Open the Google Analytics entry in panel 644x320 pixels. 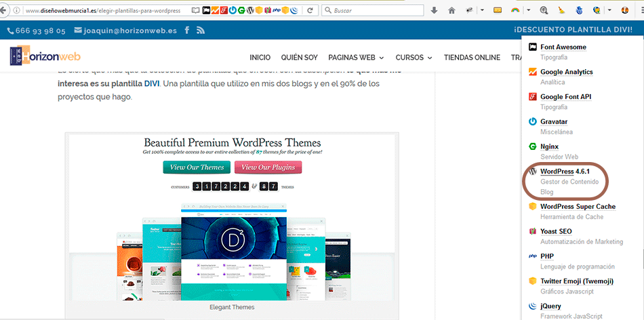pos(566,72)
